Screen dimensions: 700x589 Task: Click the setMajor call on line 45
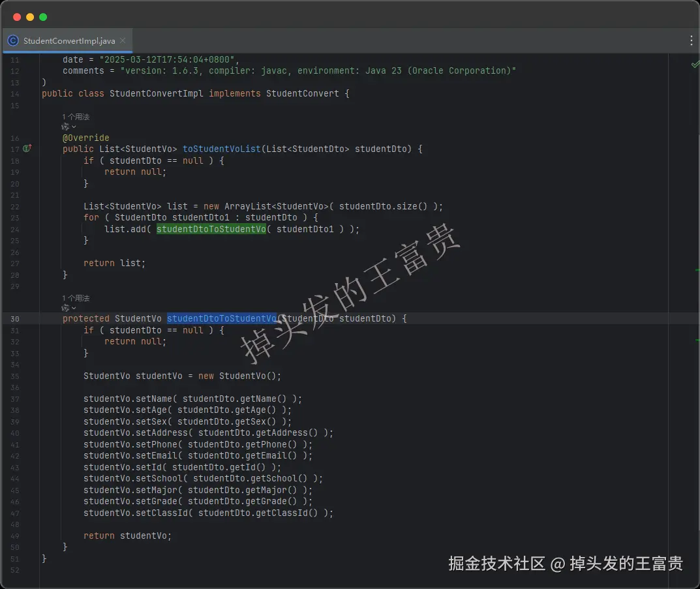tap(198, 490)
